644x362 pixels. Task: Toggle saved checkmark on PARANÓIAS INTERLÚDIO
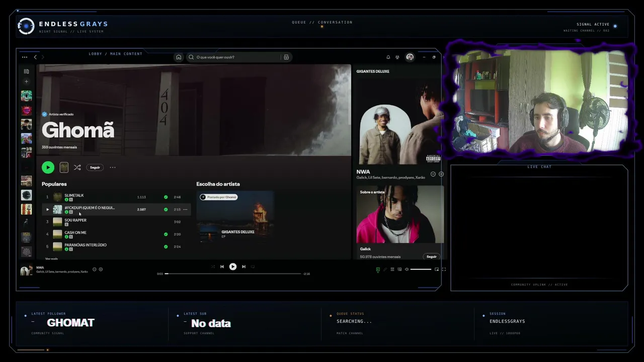(166, 247)
